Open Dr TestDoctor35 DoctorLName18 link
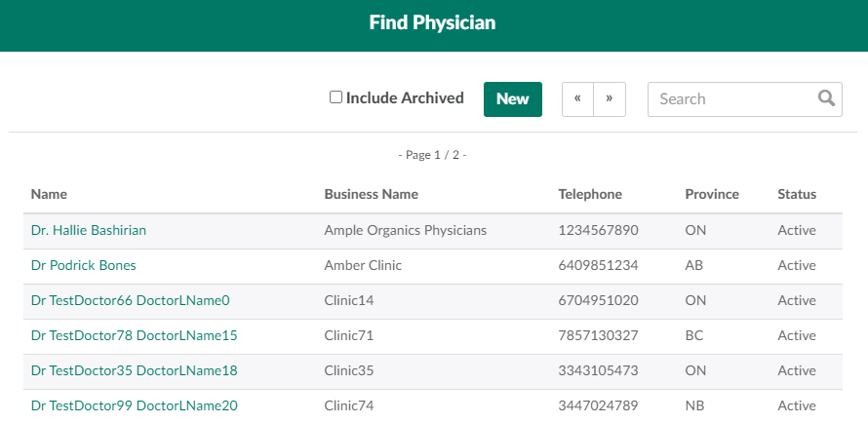Screen dimensions: 868x423 click(134, 370)
